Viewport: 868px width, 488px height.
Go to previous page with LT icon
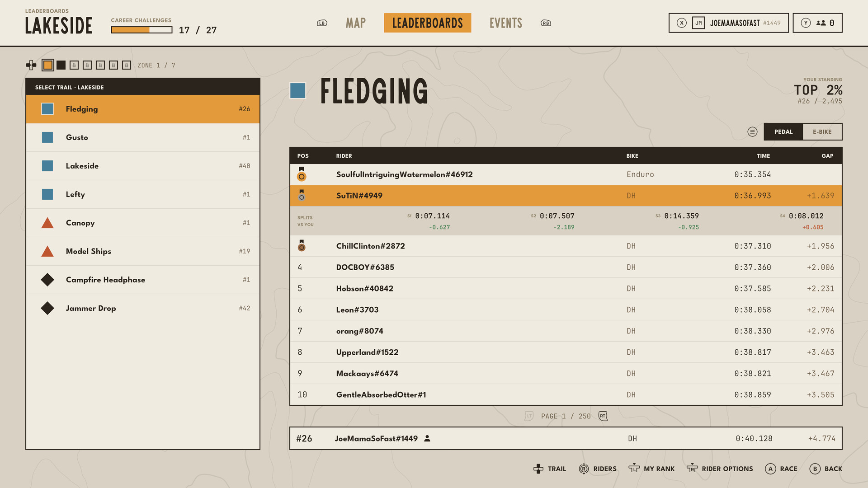point(529,416)
